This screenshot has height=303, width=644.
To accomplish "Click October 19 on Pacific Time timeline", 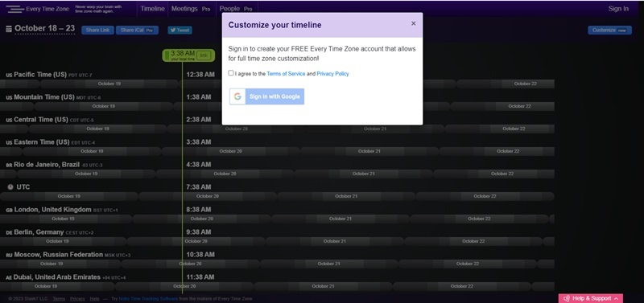I will [x=109, y=84].
